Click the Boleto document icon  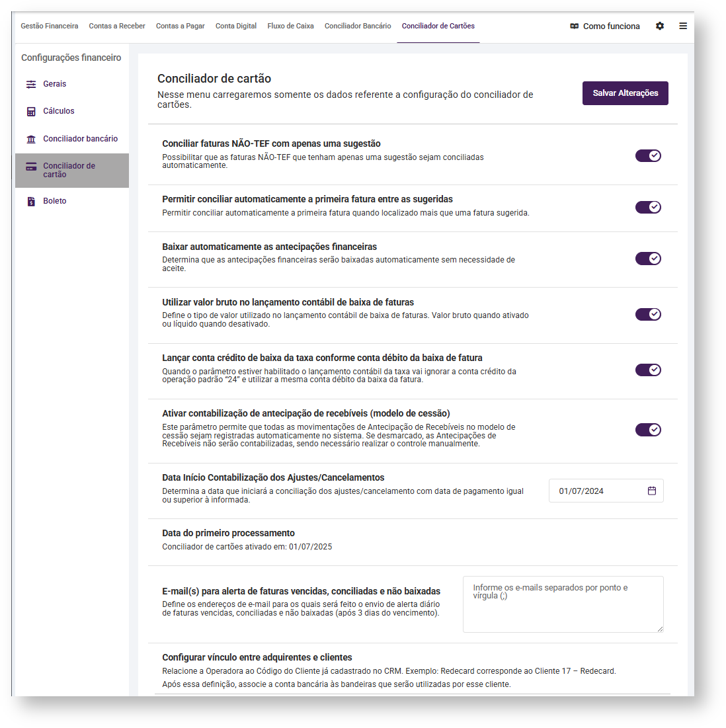pos(31,201)
